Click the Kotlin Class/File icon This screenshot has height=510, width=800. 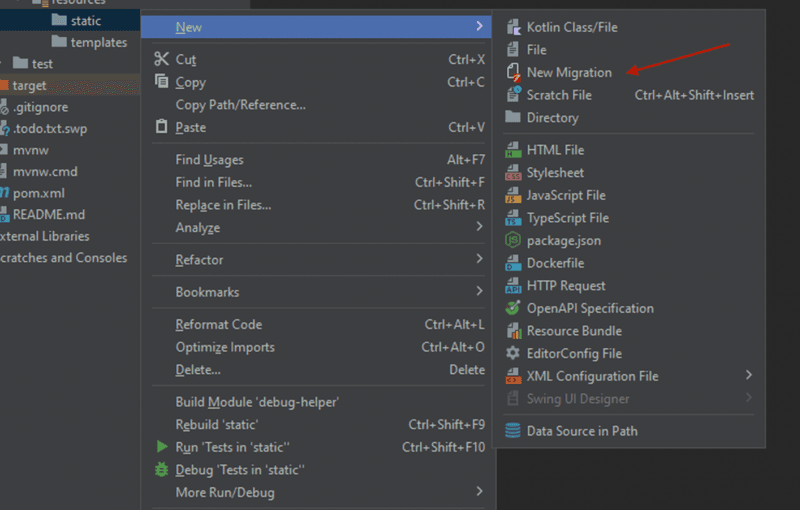pos(513,27)
